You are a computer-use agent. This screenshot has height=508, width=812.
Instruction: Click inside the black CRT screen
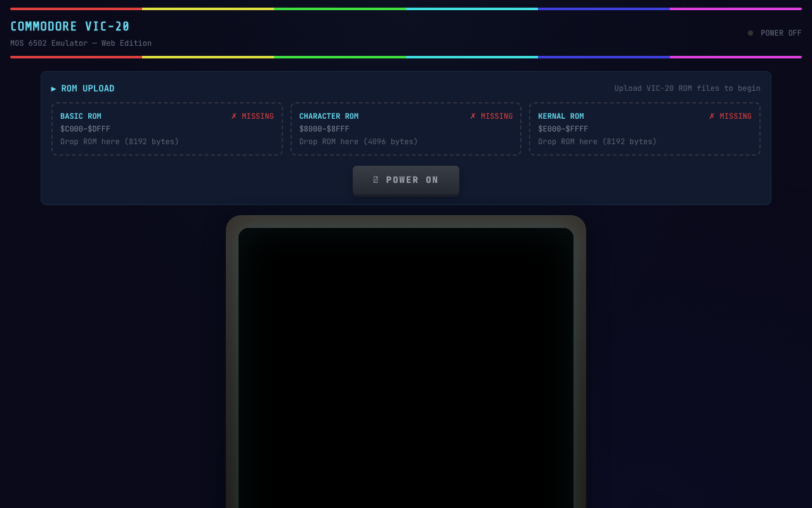coord(406,368)
